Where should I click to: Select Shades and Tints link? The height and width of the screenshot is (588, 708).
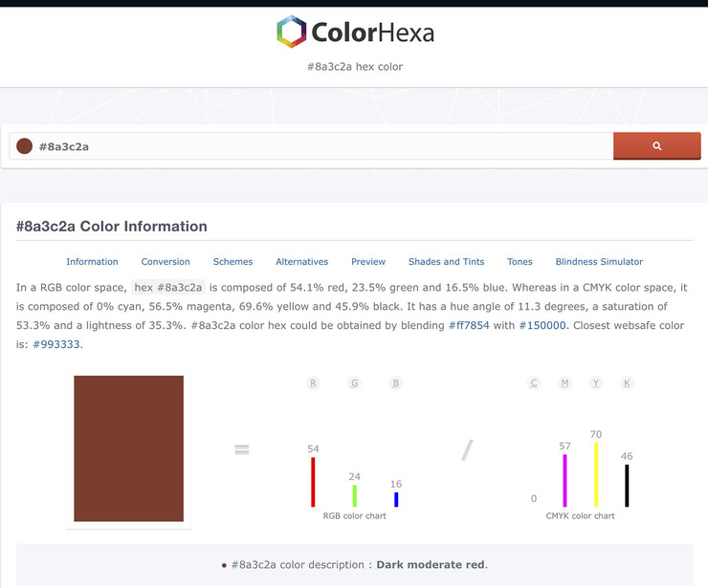[446, 262]
